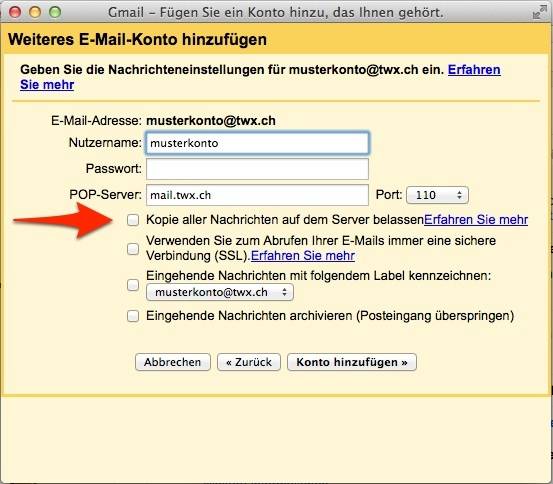The height and width of the screenshot is (484, 553).
Task: Click the 'POP-Server:' label
Action: [x=105, y=195]
